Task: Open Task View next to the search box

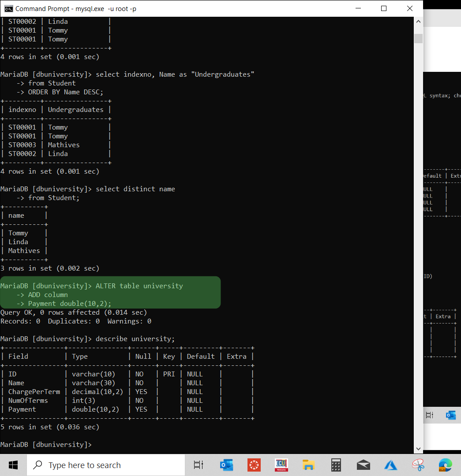Action: coord(198,465)
